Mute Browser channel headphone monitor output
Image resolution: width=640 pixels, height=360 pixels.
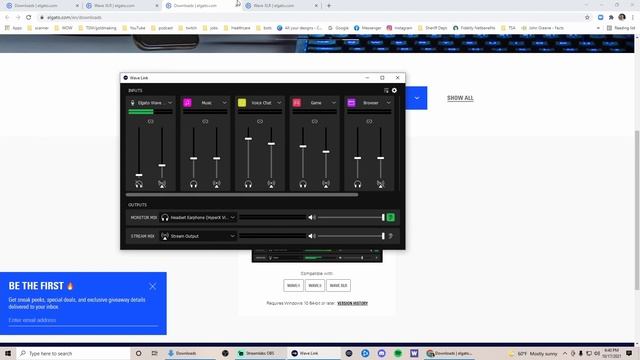[358, 184]
